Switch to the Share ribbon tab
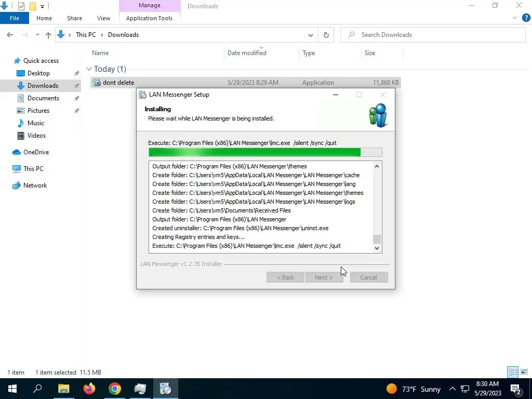The width and height of the screenshot is (532, 399). point(74,18)
